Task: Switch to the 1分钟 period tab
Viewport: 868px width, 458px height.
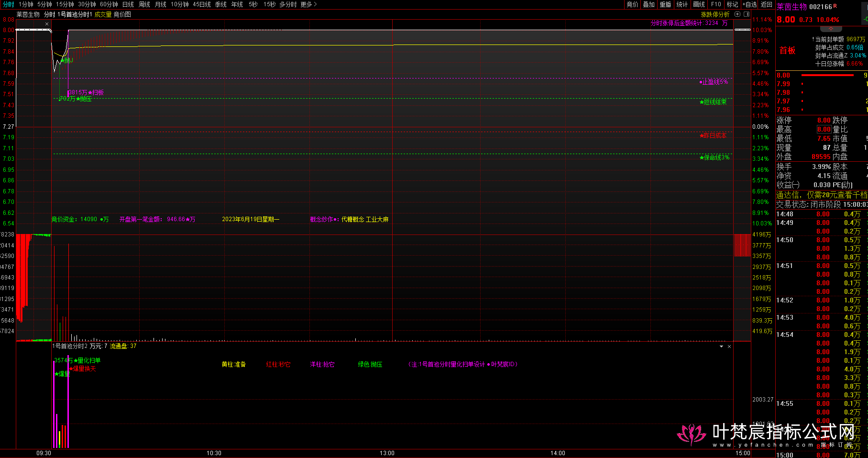Action: pos(26,4)
